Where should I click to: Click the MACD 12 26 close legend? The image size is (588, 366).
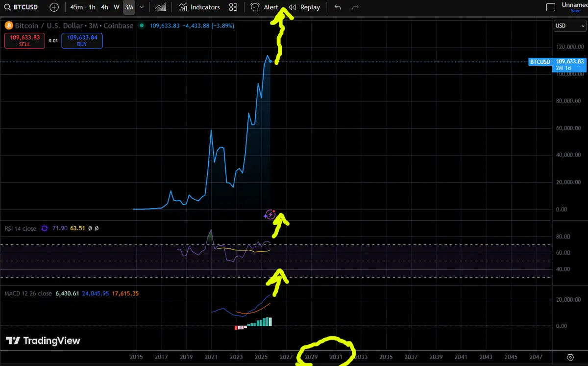pyautogui.click(x=28, y=293)
